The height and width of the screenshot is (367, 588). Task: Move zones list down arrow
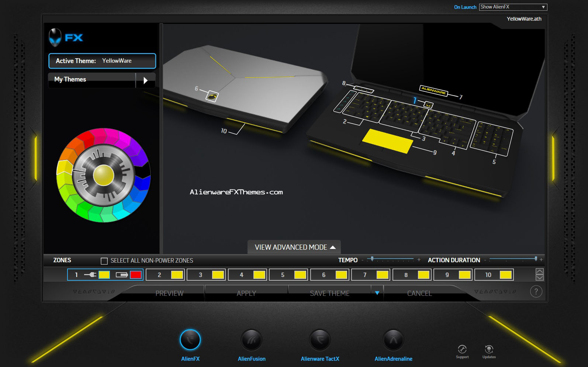[539, 278]
